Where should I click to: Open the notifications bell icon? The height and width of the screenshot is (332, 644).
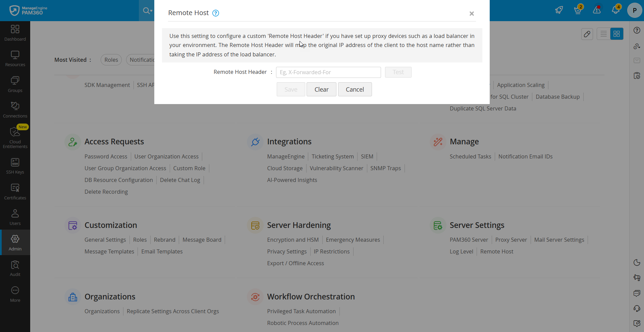pyautogui.click(x=615, y=10)
